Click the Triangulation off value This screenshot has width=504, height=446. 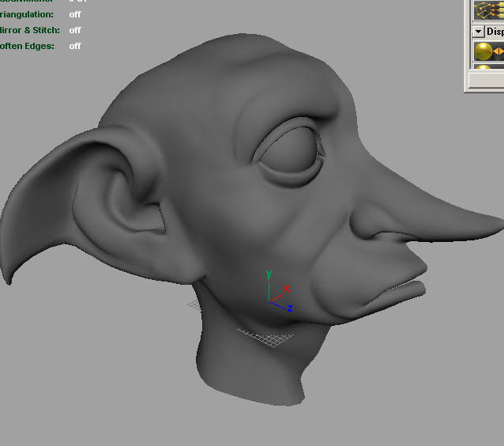click(75, 14)
